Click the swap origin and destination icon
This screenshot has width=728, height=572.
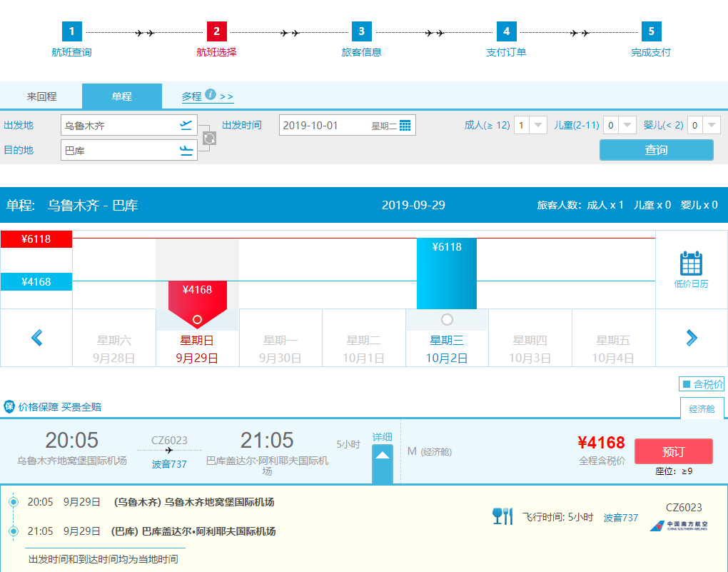208,138
